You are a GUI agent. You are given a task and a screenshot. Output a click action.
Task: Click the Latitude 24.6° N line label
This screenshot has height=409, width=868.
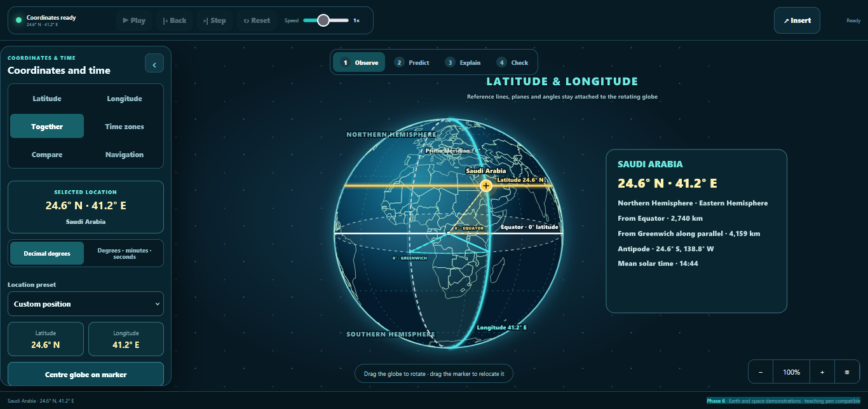click(x=521, y=180)
